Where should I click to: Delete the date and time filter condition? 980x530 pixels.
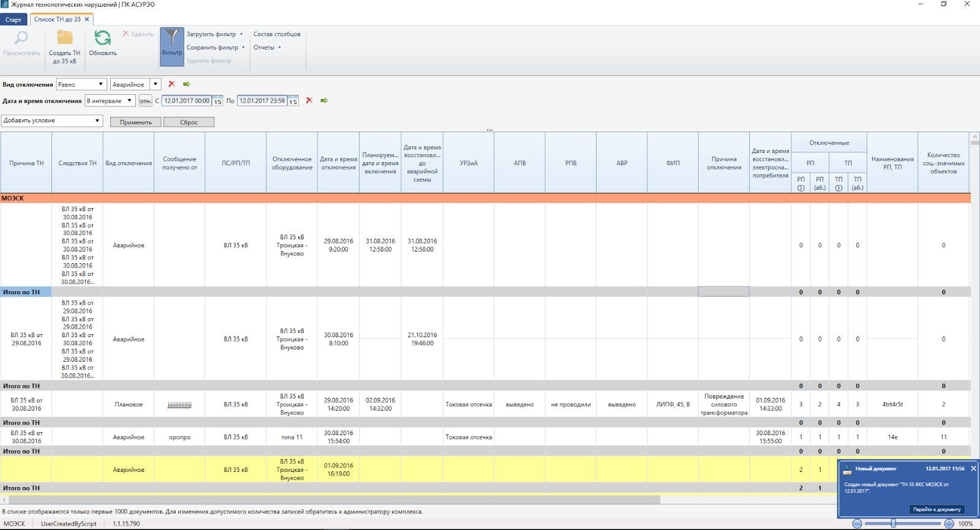[x=309, y=101]
